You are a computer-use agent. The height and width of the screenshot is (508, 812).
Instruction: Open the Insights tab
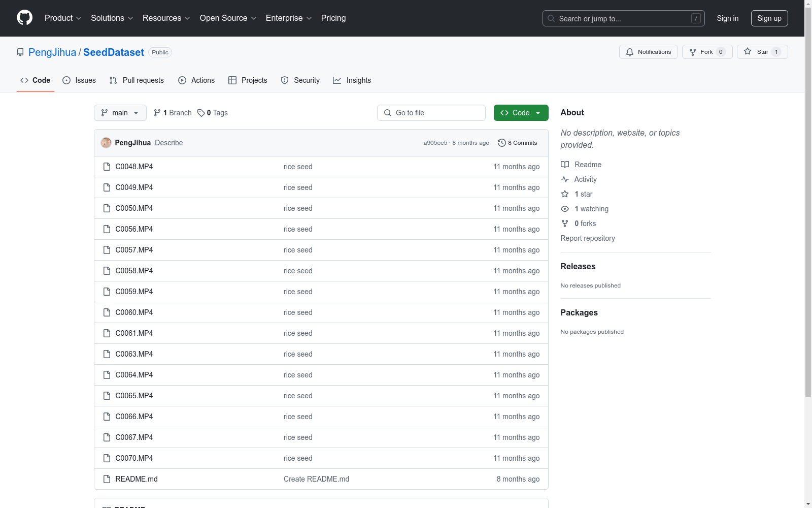click(x=352, y=80)
